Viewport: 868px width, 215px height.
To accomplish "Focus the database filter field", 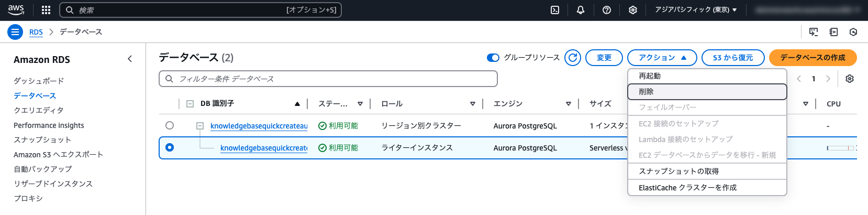I will [x=328, y=79].
